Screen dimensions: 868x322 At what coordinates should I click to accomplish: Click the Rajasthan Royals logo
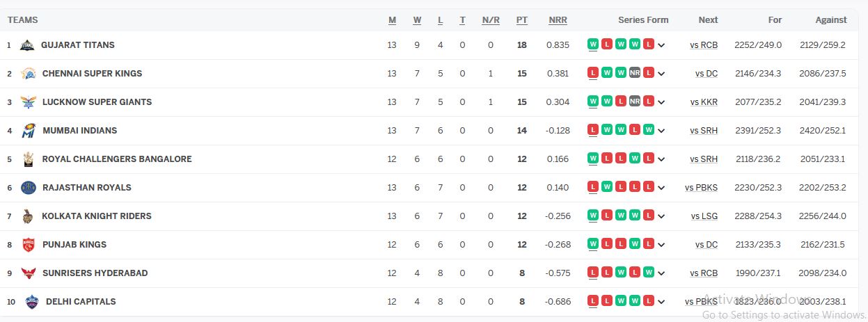[28, 188]
